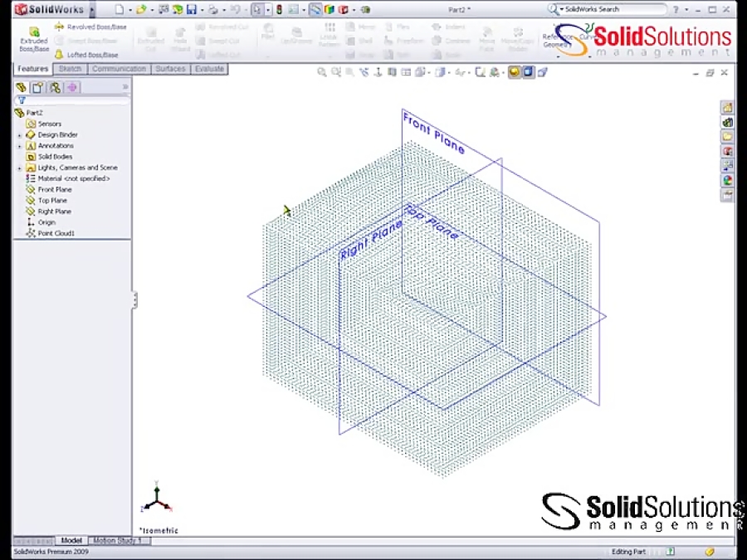Switch to the Sketch tab
747x560 pixels.
click(x=70, y=69)
